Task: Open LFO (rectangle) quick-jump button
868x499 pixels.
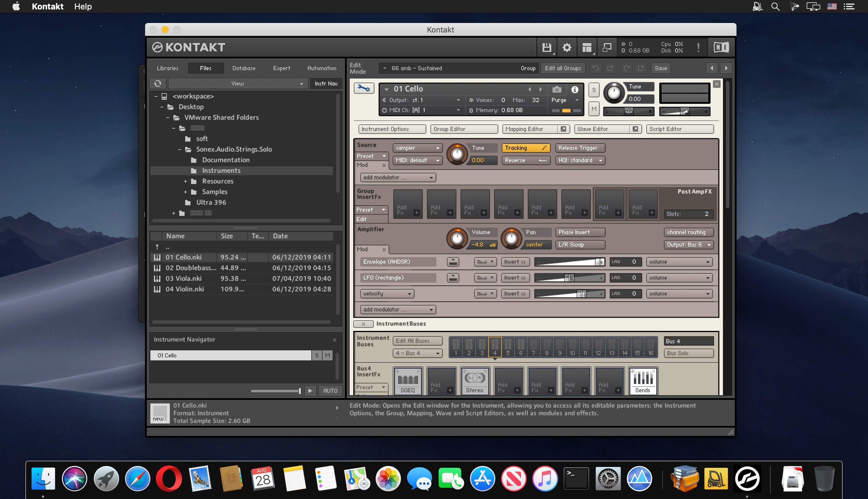Action: click(x=453, y=278)
